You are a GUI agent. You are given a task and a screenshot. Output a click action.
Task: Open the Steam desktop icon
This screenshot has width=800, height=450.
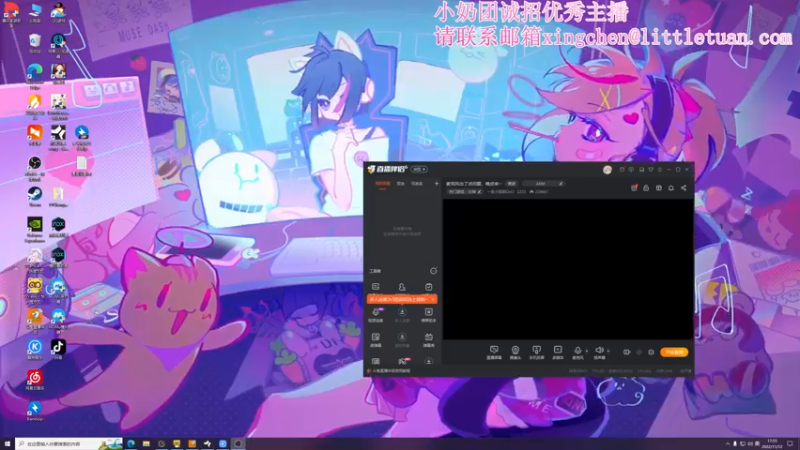coord(35,195)
